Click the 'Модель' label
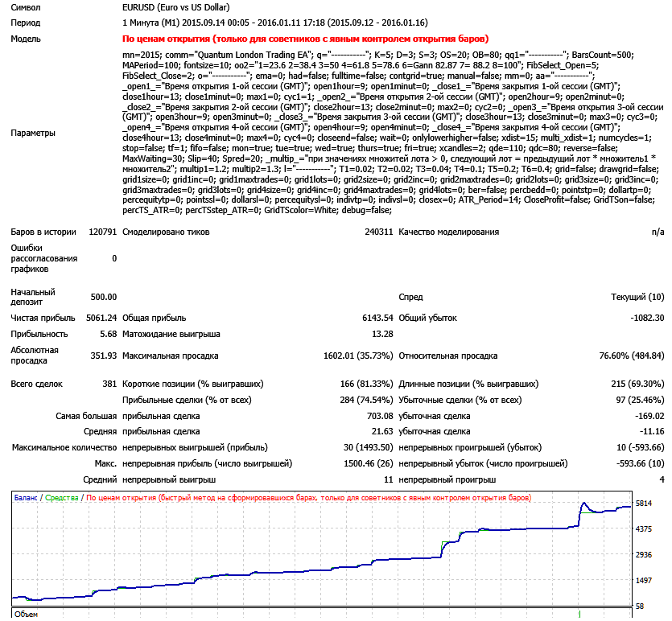The width and height of the screenshot is (672, 621). coord(26,39)
